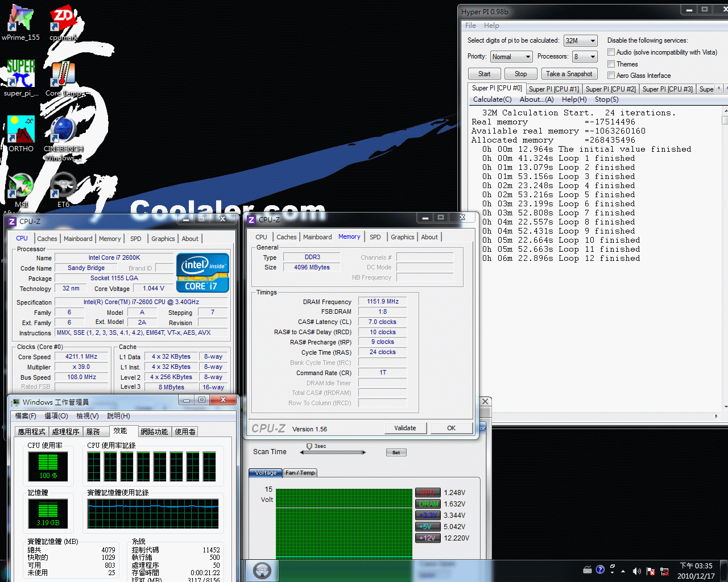This screenshot has height=582, width=728.
Task: Switch to the Super PI [CPU #1] tab
Action: [553, 89]
